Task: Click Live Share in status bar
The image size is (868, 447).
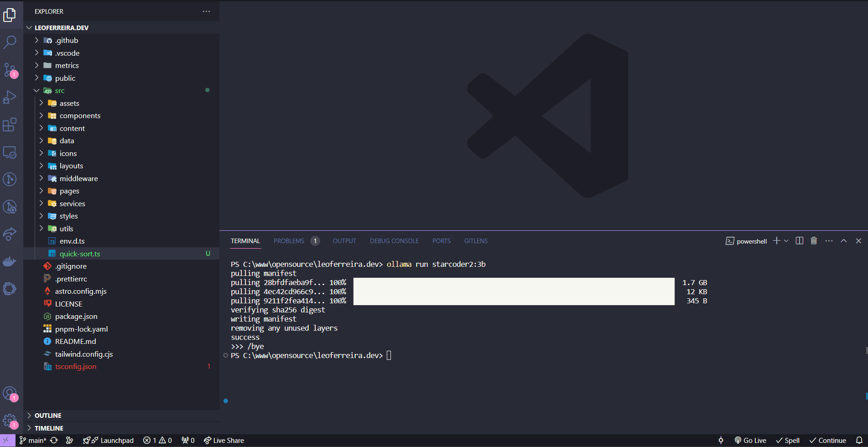Action: click(223, 441)
